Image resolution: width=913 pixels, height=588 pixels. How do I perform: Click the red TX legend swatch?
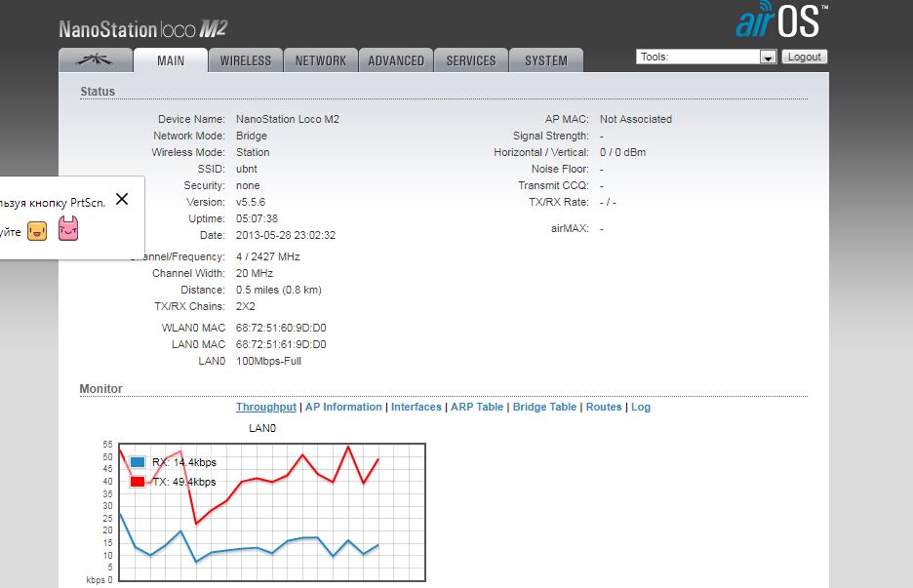point(138,482)
